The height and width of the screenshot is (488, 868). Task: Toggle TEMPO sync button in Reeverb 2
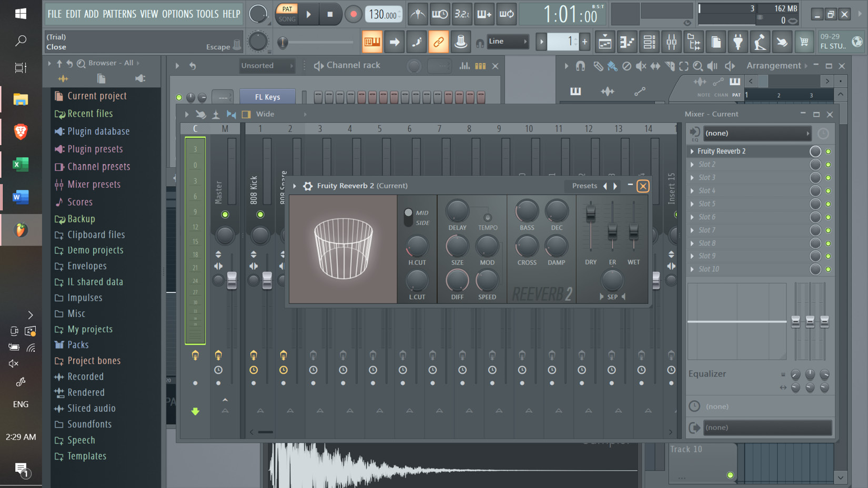click(488, 218)
